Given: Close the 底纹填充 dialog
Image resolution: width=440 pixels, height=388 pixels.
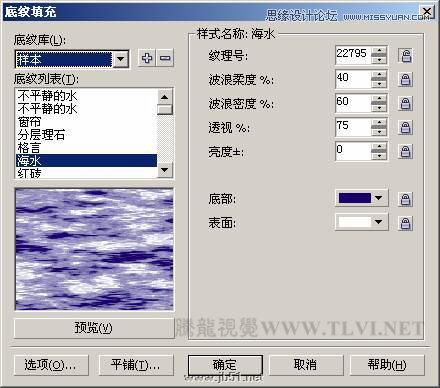Looking at the screenshot, I should (x=427, y=12).
